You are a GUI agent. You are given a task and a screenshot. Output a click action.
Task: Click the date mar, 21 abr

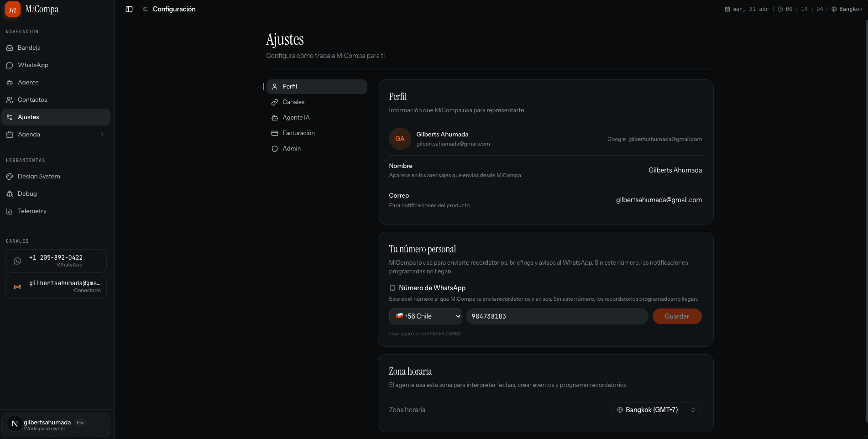(x=750, y=9)
